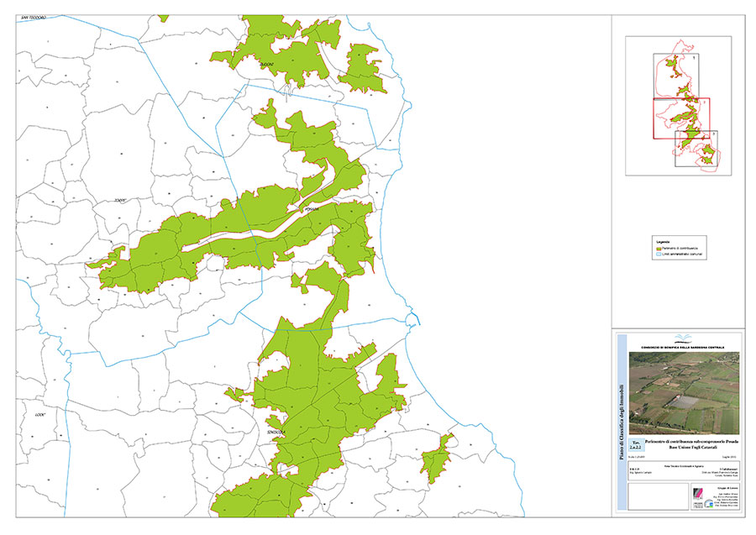756x535 pixels.
Task: Click the blue and green arch logo
Action: tap(708, 504)
